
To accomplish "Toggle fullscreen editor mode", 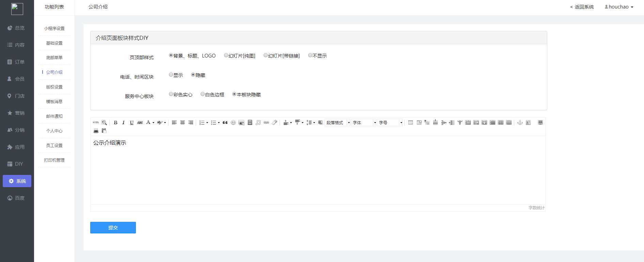I will pos(540,122).
